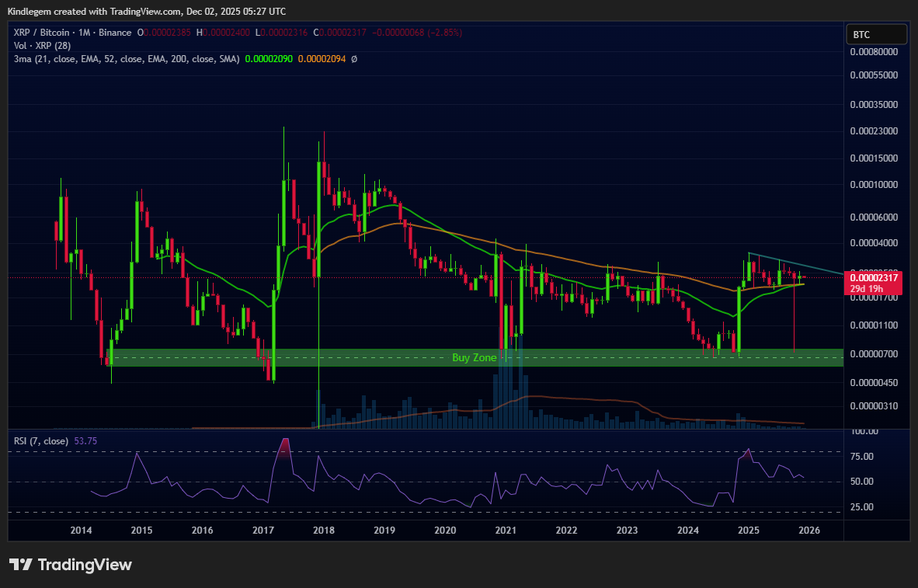The image size is (918, 588).
Task: Click the 2018 year label on time axis
Action: point(324,531)
